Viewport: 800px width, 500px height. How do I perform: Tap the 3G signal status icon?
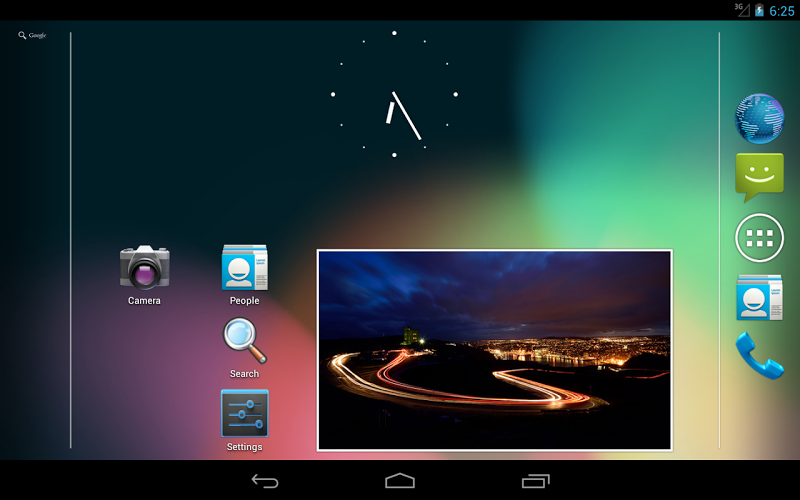click(x=742, y=10)
